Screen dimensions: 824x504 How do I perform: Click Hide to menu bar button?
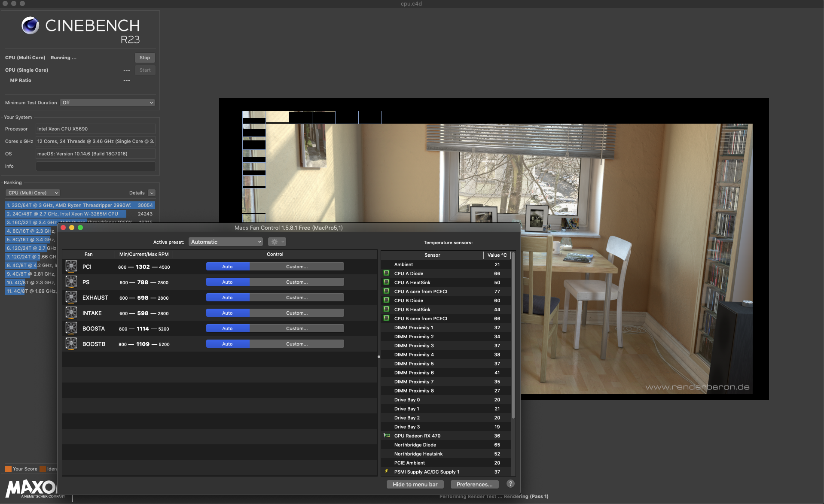[415, 484]
